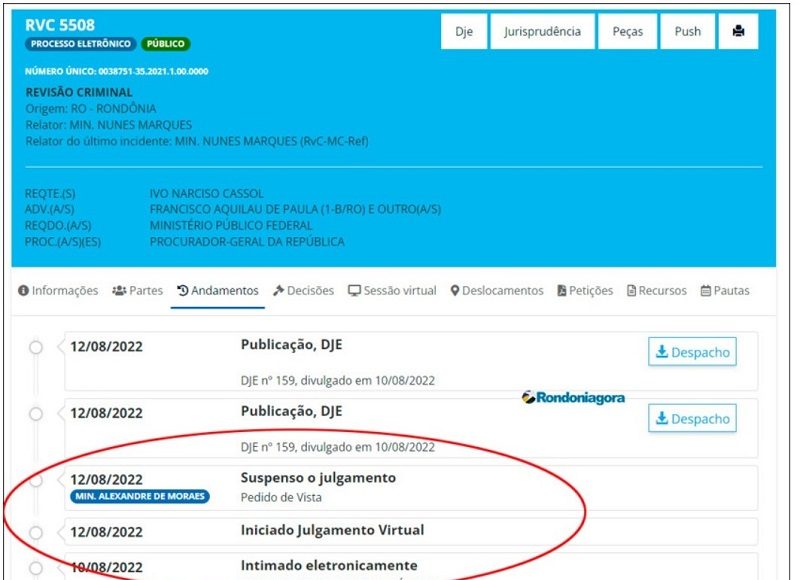Click the timeline marker for Iniciado Julgamento Virtual
This screenshot has width=800, height=580.
[x=36, y=532]
